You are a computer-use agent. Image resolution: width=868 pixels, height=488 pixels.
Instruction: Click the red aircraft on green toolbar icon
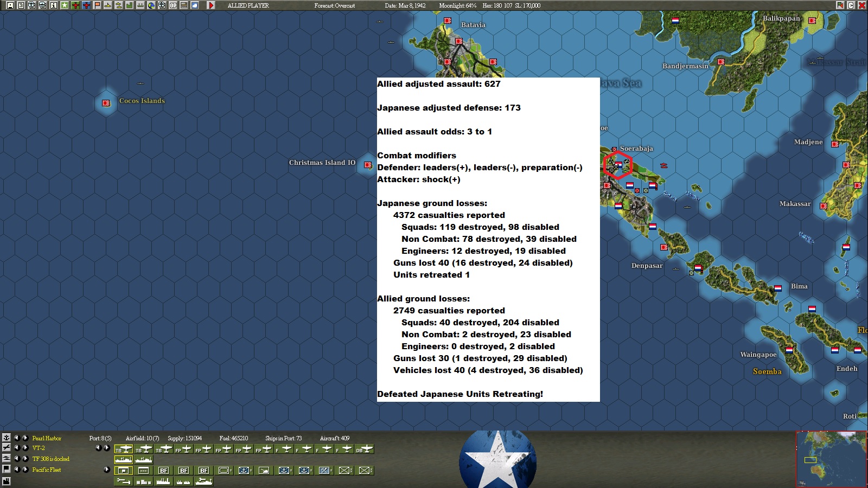pyautogui.click(x=75, y=5)
